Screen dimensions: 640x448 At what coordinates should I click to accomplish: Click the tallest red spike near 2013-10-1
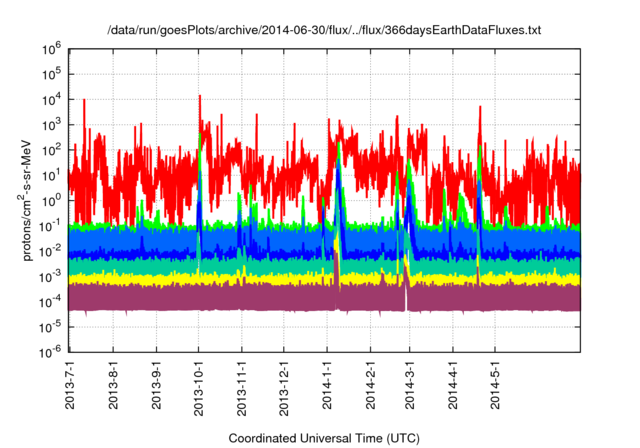pyautogui.click(x=200, y=114)
